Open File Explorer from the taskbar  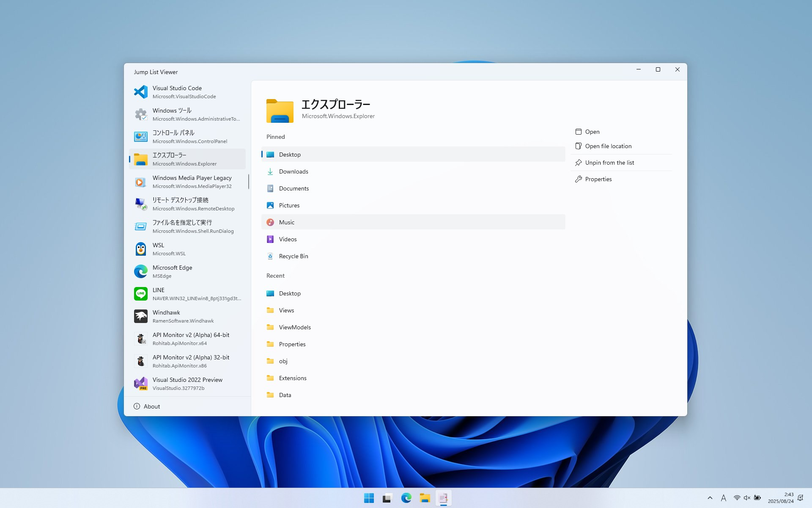pos(425,498)
